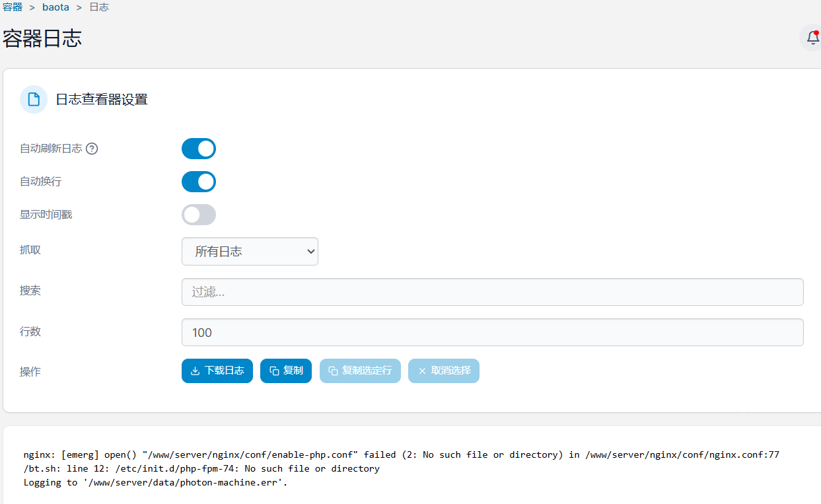
Task: Click the 取消选择 button
Action: click(444, 371)
